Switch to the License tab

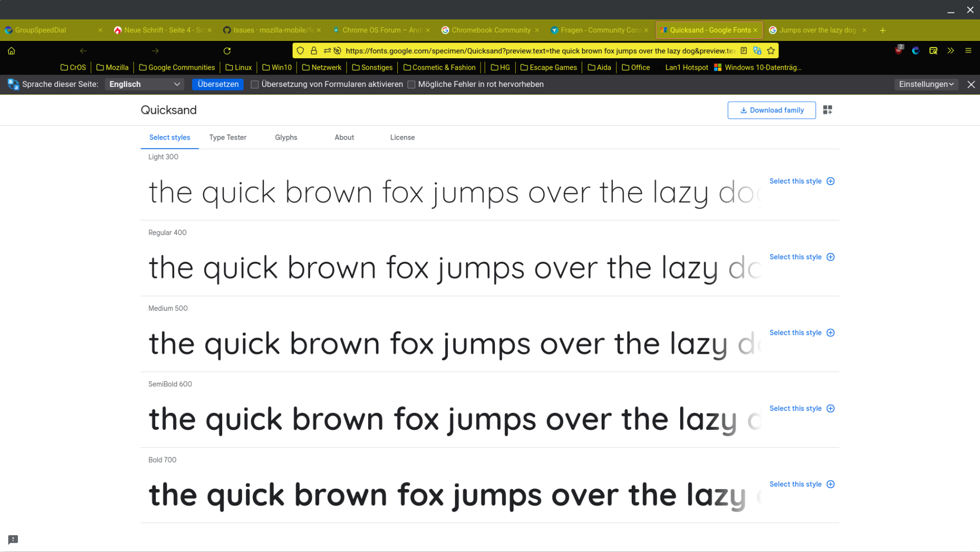(x=402, y=137)
